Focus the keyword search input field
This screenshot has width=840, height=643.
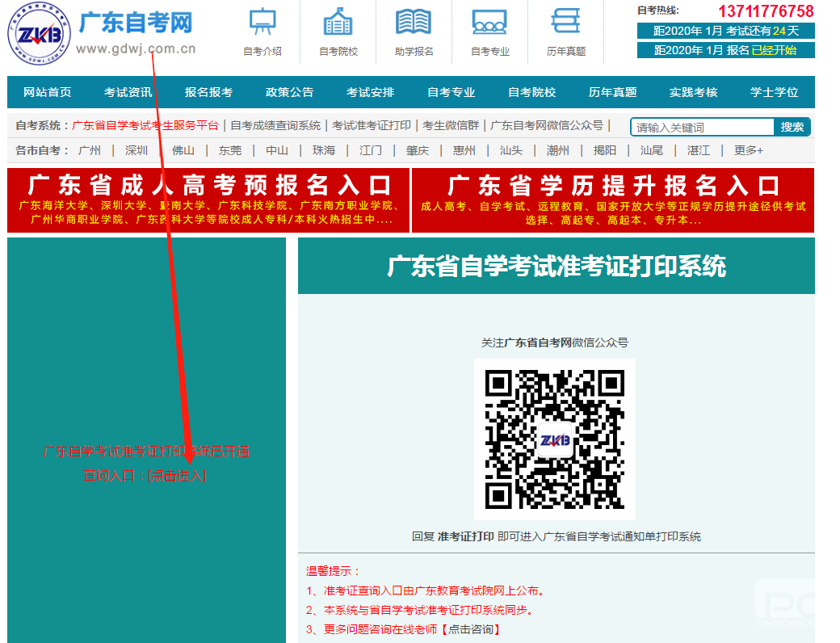[703, 127]
